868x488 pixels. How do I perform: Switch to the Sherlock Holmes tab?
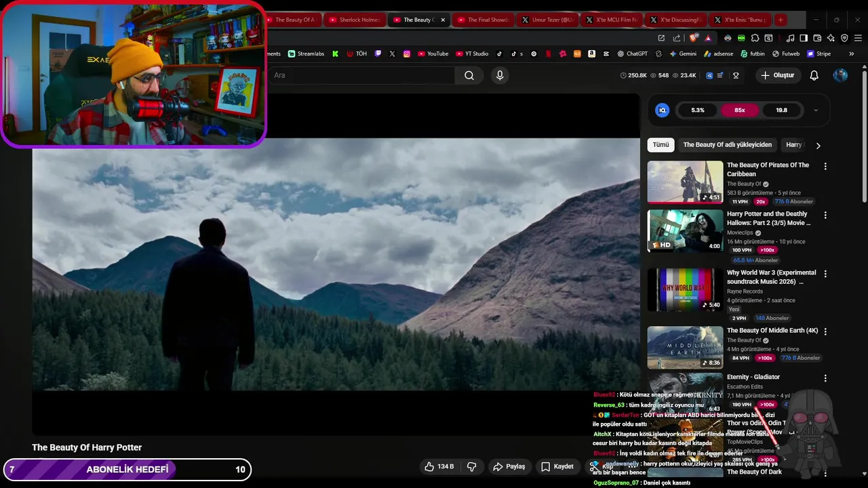click(x=353, y=20)
